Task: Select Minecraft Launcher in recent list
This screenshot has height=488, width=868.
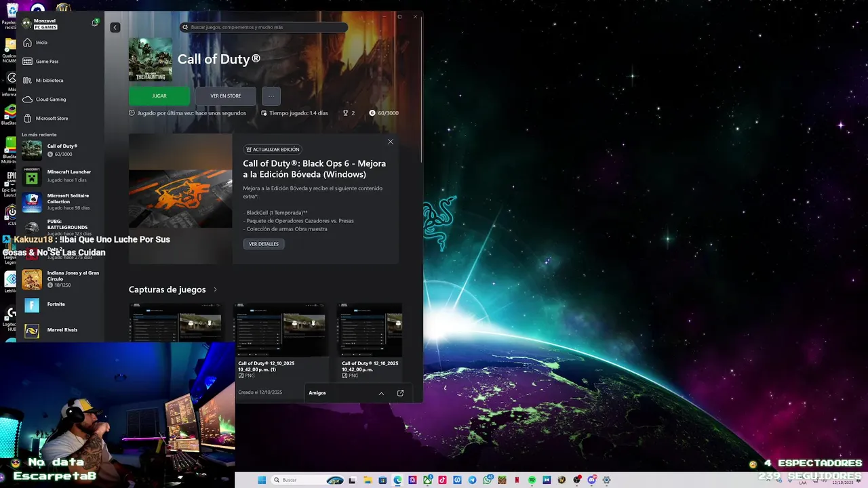Action: tap(61, 176)
